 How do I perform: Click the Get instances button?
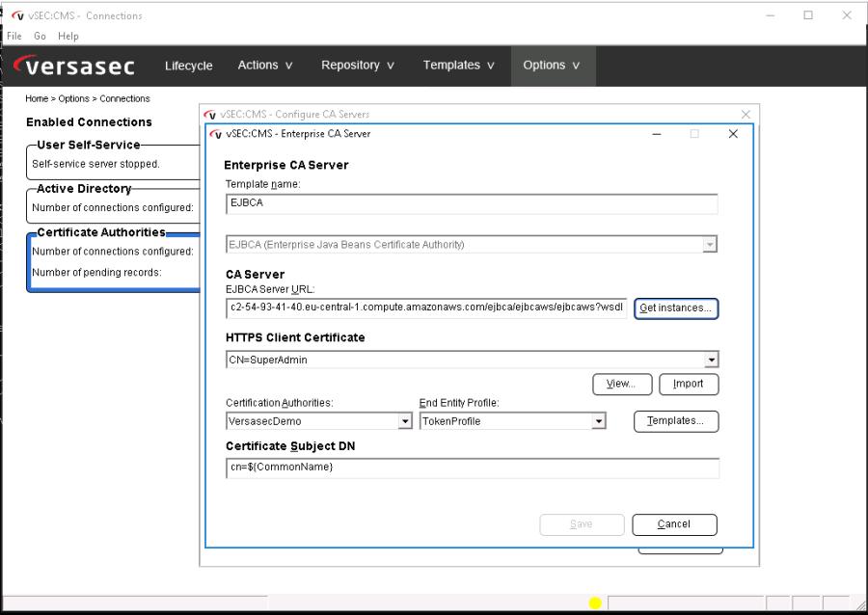coord(676,308)
